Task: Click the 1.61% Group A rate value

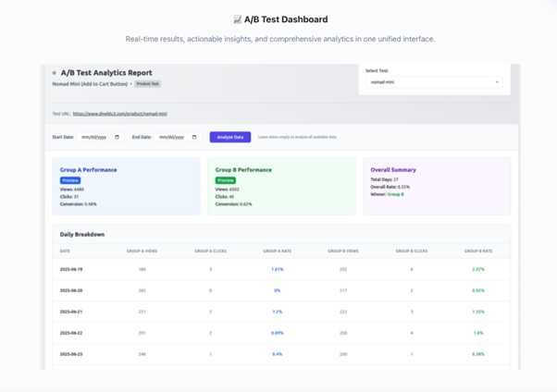Action: click(277, 269)
